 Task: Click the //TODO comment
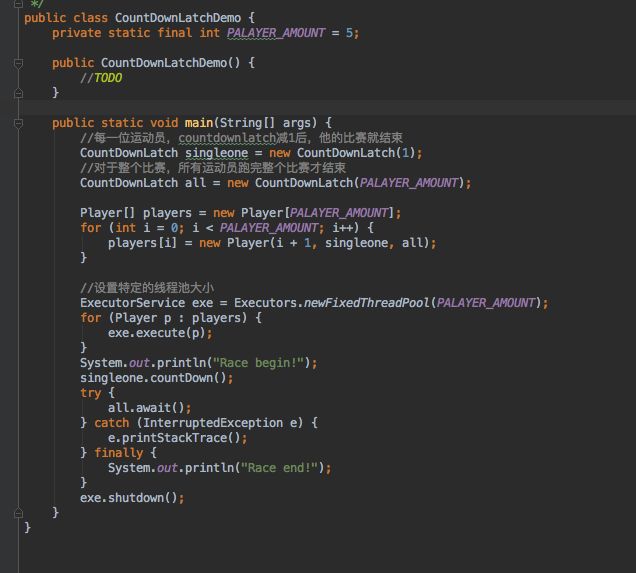(101, 78)
